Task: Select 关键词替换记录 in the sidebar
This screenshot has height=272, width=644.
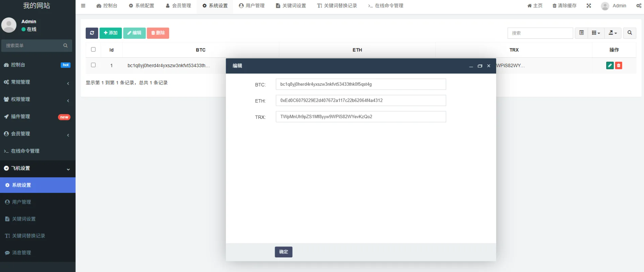Action: (38, 236)
